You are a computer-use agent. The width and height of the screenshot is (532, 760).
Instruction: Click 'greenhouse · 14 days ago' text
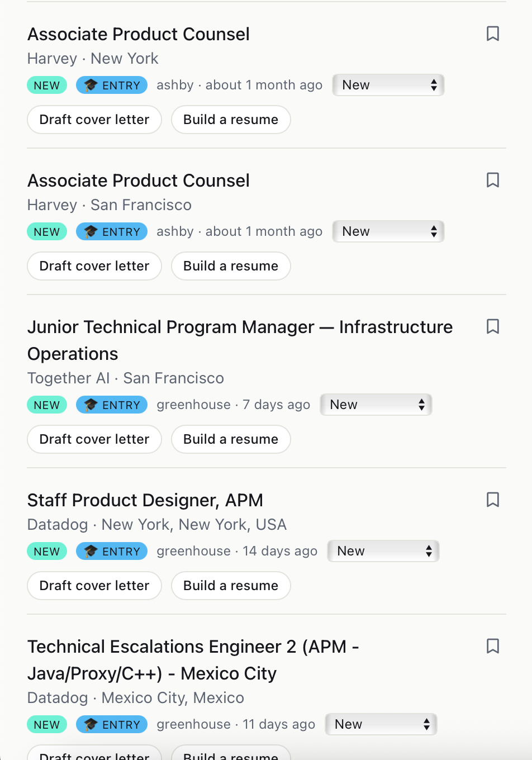point(237,551)
